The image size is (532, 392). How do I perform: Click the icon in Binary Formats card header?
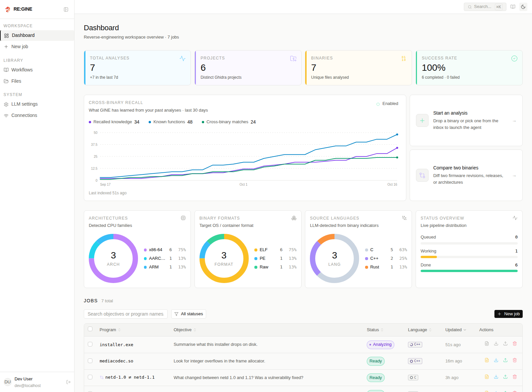point(294,218)
